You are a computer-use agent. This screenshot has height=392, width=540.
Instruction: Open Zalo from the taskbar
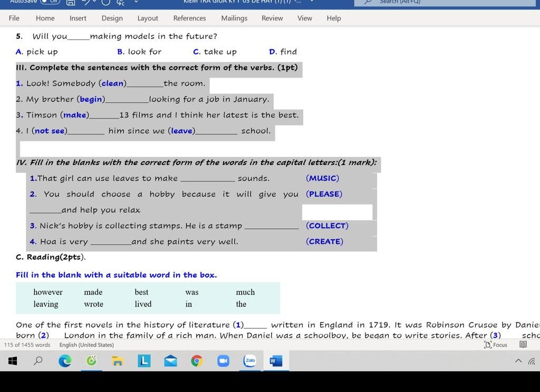[x=250, y=360]
